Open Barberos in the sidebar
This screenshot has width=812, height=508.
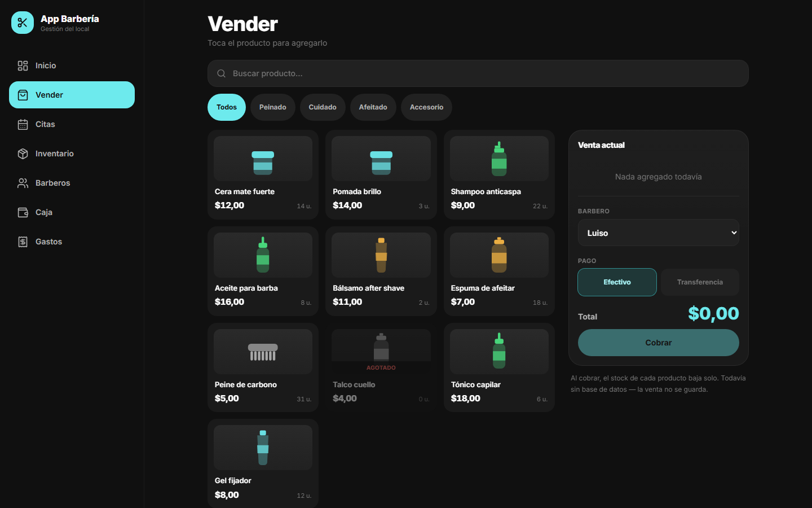pos(72,183)
